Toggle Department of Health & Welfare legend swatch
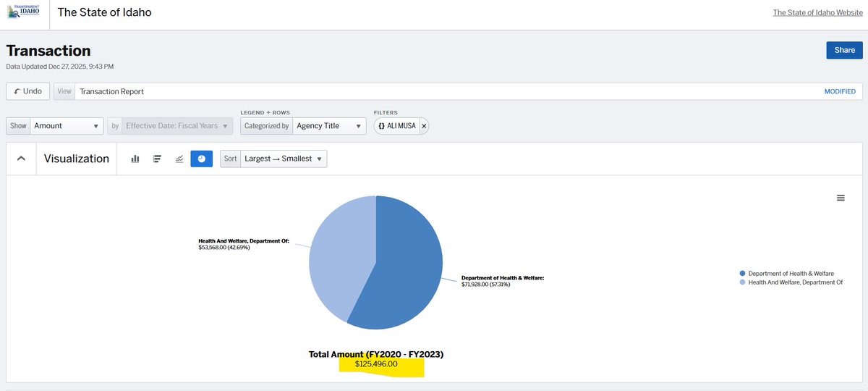Image resolution: width=868 pixels, height=391 pixels. pyautogui.click(x=742, y=274)
